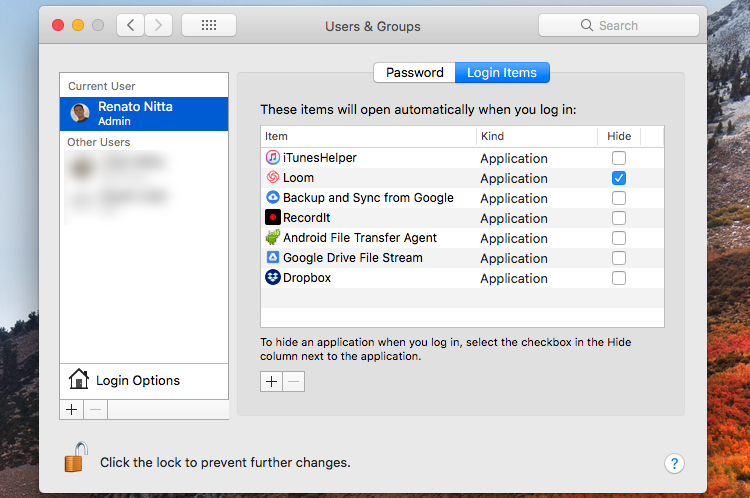Go back with the left chevron button
The image size is (750, 498).
[131, 25]
